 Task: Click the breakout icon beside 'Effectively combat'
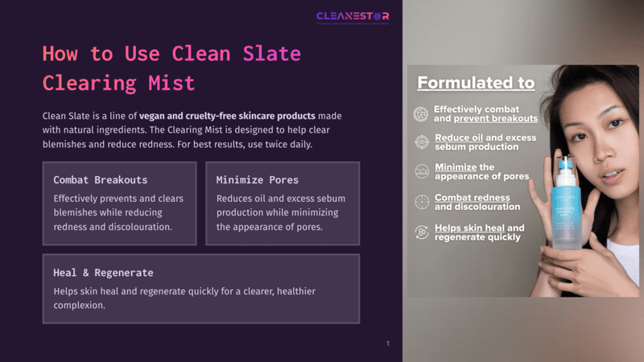[x=421, y=114]
